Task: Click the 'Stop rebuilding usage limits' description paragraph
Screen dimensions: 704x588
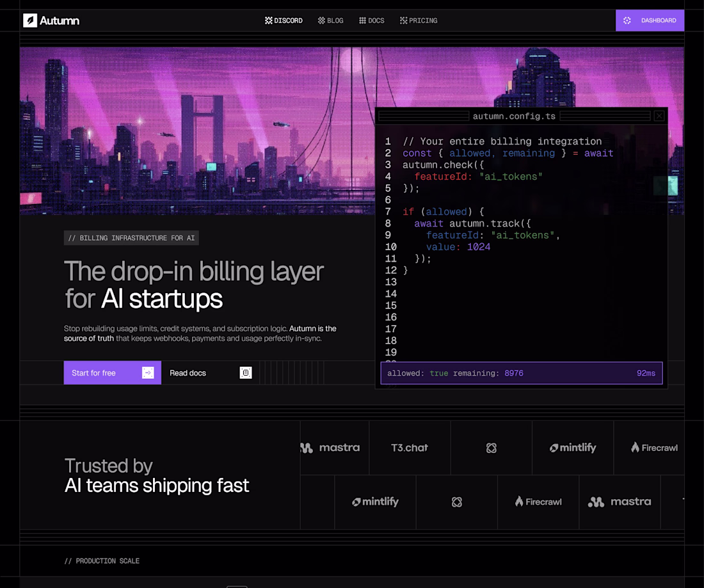Action: click(200, 333)
